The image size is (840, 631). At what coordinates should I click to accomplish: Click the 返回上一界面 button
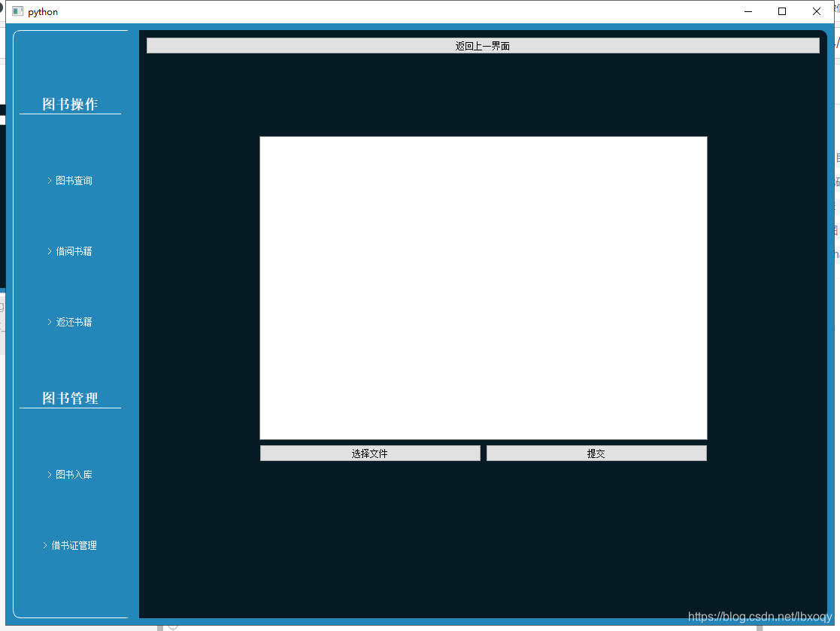pos(483,46)
